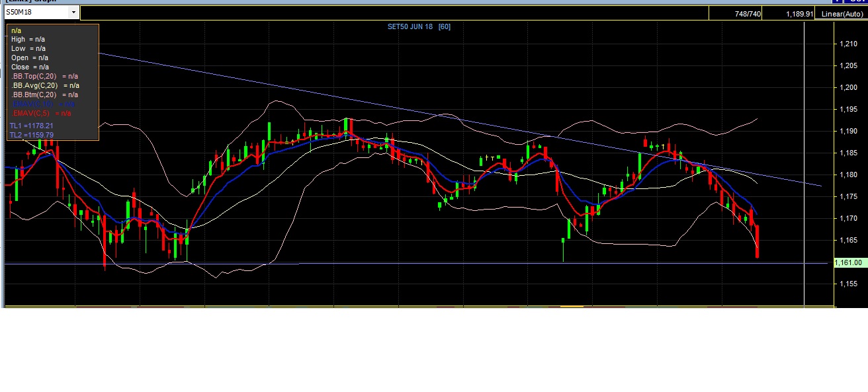This screenshot has height=392, width=868.
Task: Click the 1,195 price axis label
Action: click(849, 109)
